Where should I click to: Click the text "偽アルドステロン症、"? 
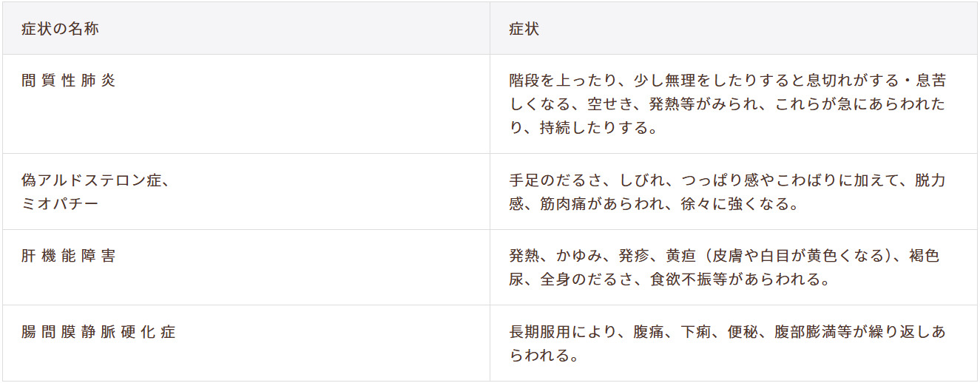click(x=96, y=181)
